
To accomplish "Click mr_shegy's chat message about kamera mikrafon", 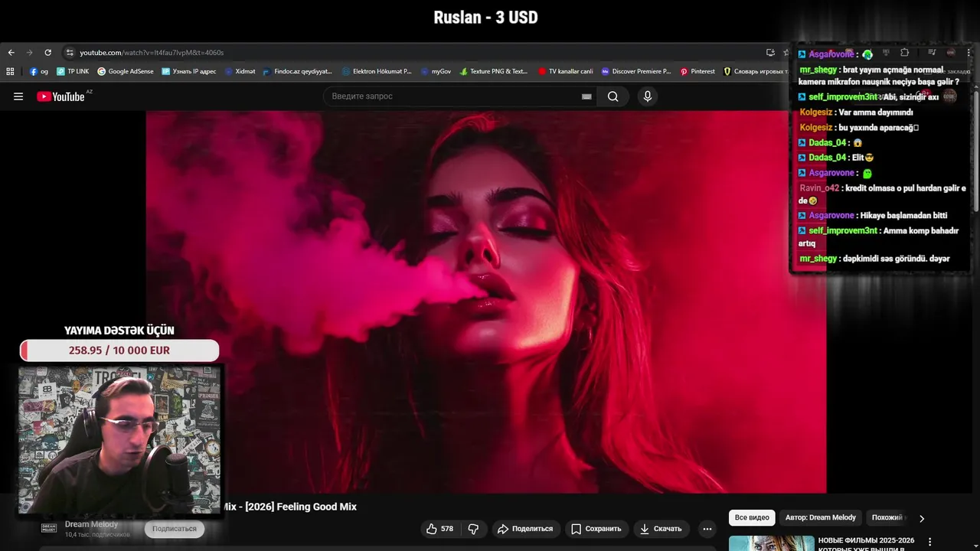I will 880,76.
